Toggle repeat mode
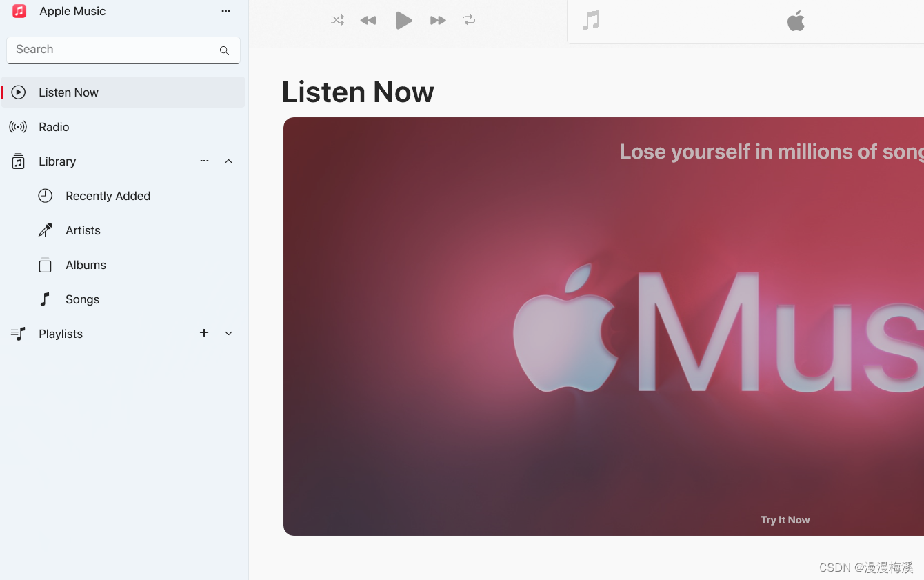The image size is (924, 580). (x=469, y=20)
